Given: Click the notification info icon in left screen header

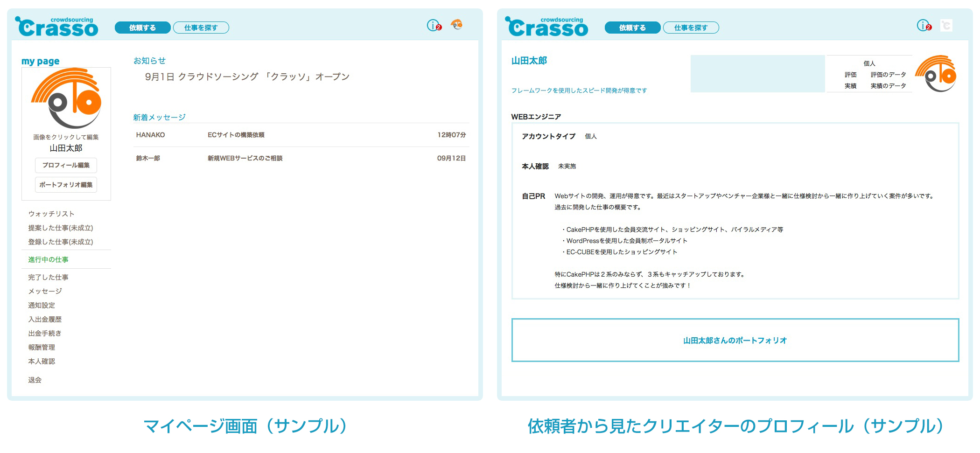Looking at the screenshot, I should click(x=434, y=25).
